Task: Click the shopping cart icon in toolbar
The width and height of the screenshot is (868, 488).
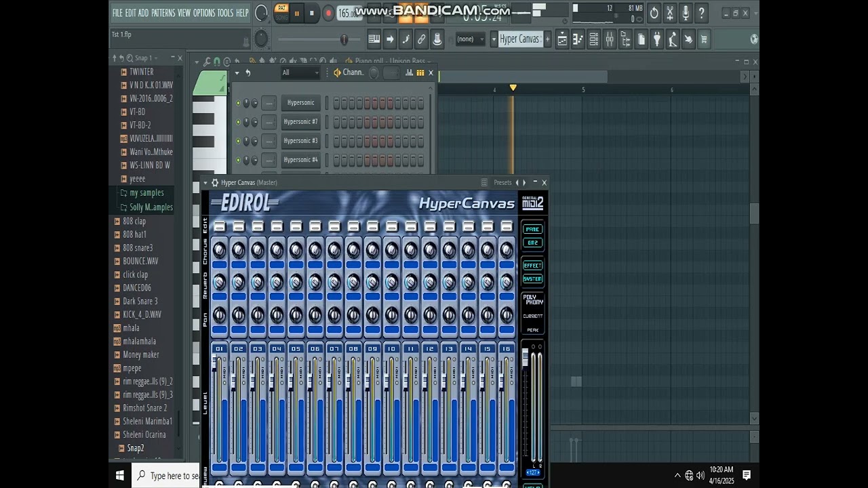Action: click(704, 39)
